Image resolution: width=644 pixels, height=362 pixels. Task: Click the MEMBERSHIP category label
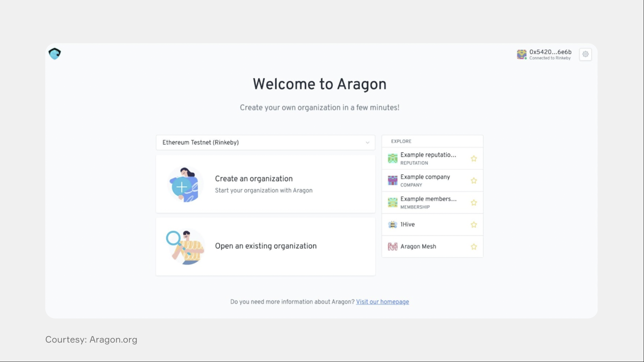[415, 207]
